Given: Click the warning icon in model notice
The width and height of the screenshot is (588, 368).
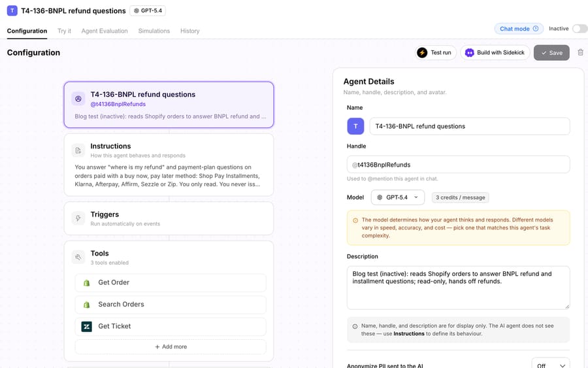Looking at the screenshot, I should click(x=355, y=220).
